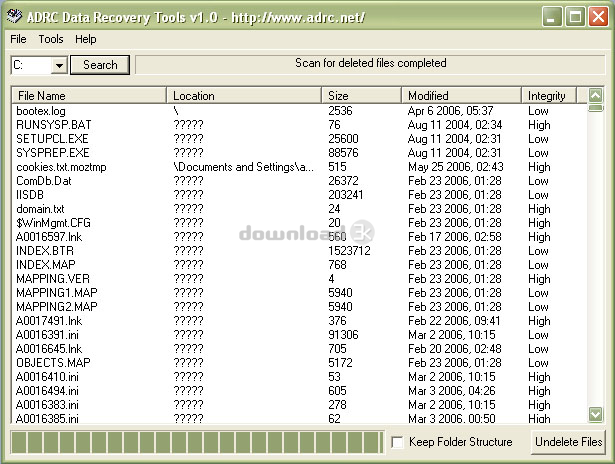Click size value 5172
The height and width of the screenshot is (464, 615).
tap(340, 363)
